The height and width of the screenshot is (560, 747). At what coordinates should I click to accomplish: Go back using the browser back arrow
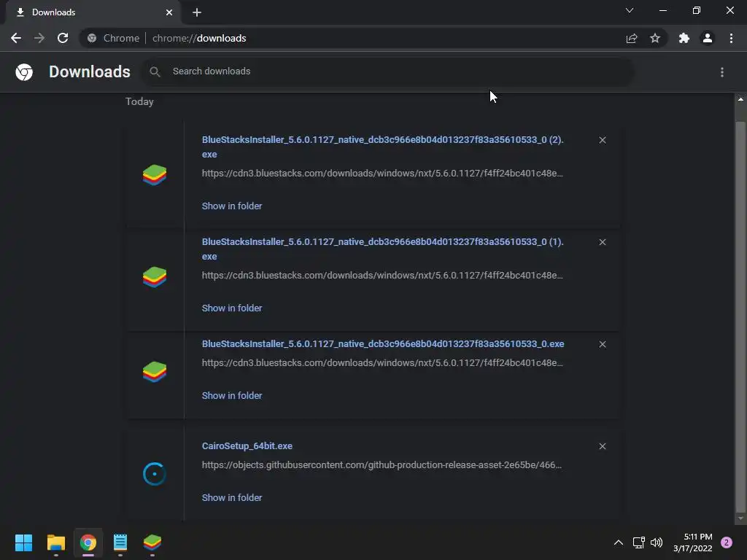pos(16,38)
